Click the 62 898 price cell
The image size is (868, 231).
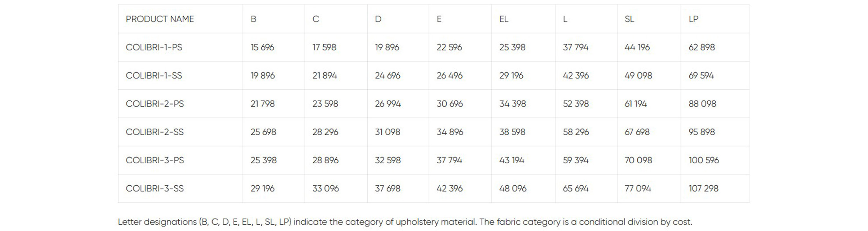(702, 48)
